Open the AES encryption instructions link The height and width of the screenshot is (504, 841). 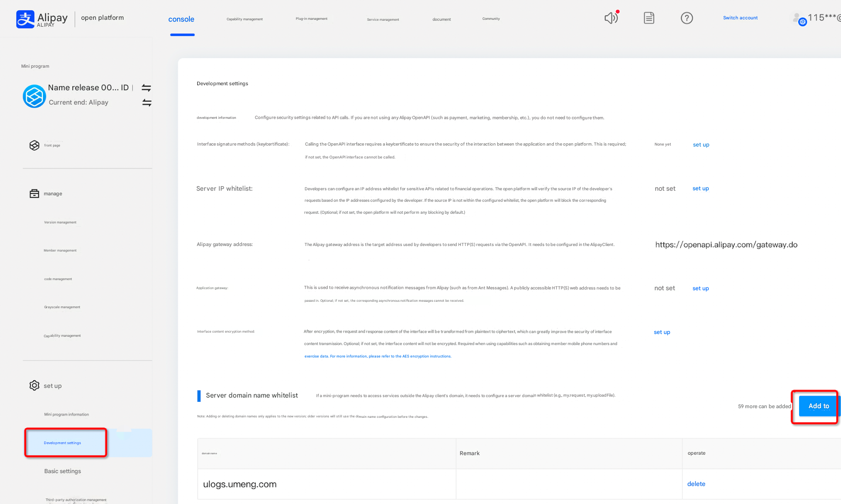[378, 356]
